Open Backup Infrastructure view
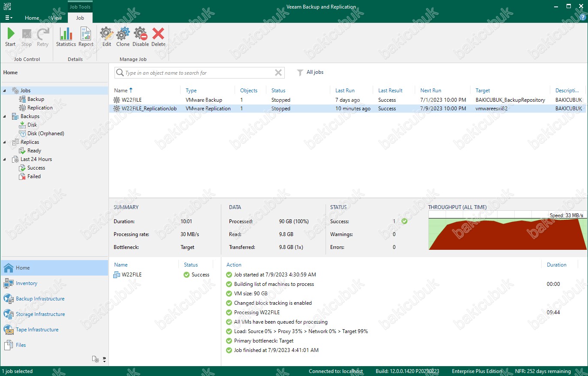Viewport: 588px width, 376px height. point(40,299)
